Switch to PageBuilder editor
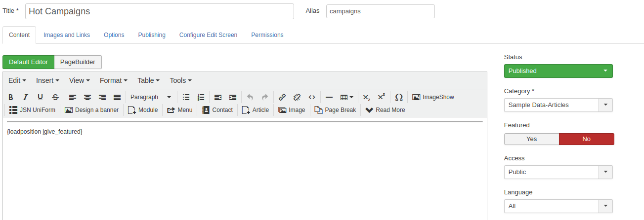This screenshot has width=644, height=220. (x=78, y=62)
